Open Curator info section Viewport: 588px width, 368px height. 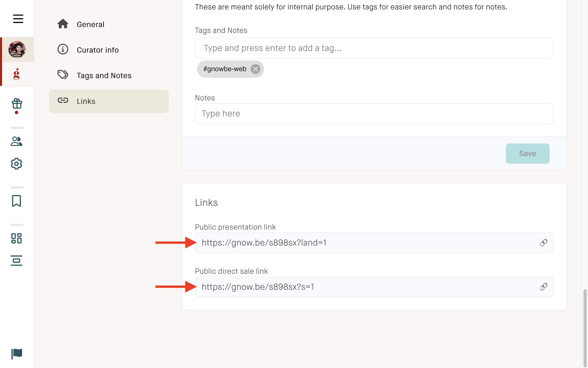pos(109,50)
